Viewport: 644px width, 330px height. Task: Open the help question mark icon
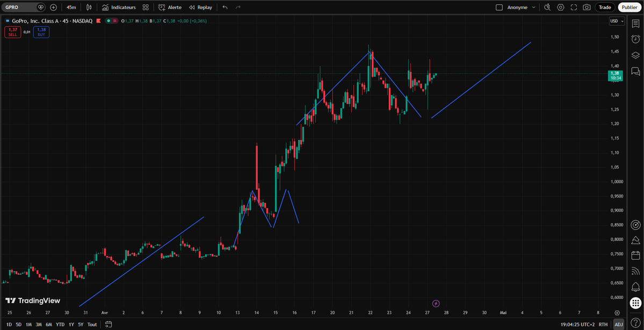(x=635, y=322)
